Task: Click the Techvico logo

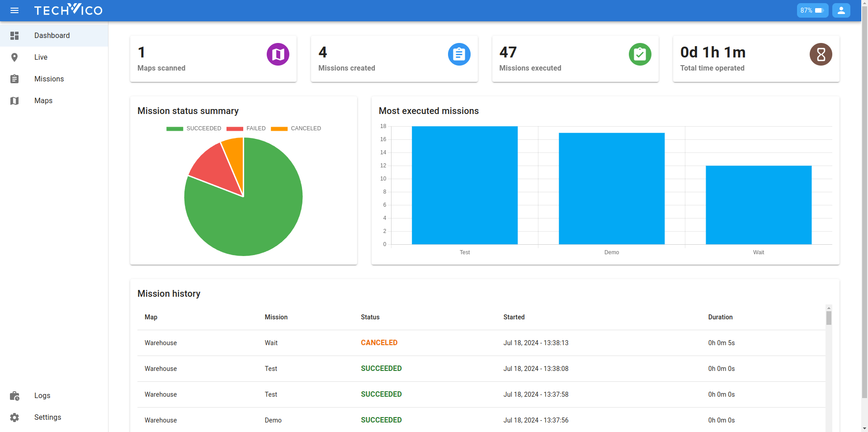Action: tap(68, 9)
